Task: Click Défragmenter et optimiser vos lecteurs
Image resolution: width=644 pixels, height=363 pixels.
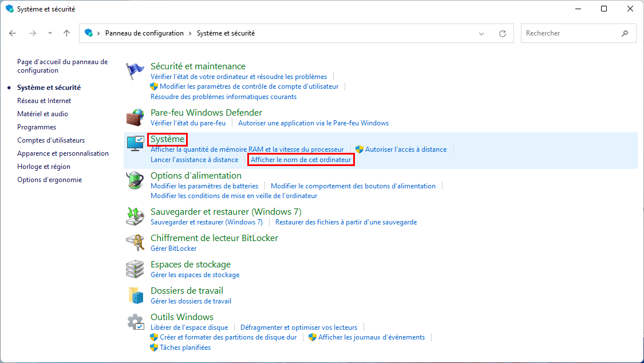Action: (x=299, y=328)
